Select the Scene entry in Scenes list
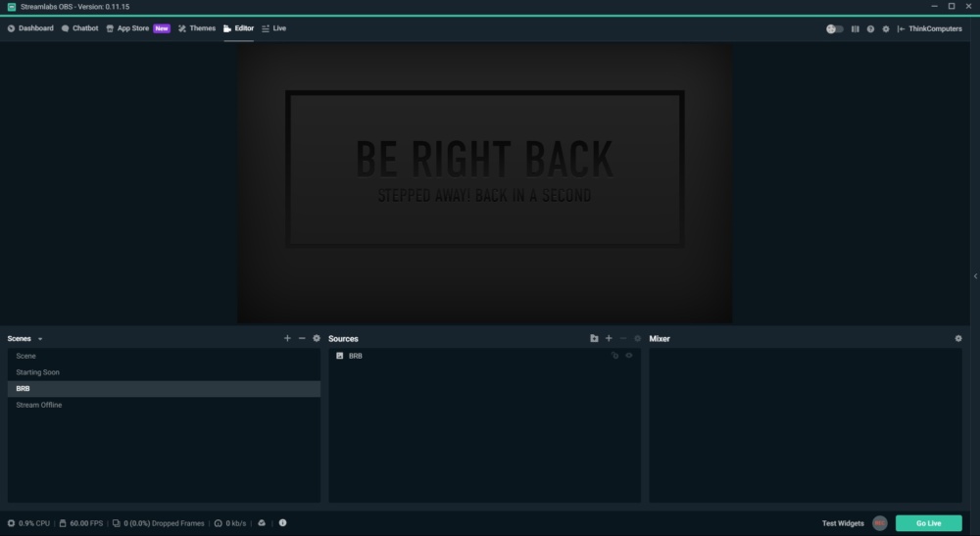 [164, 356]
